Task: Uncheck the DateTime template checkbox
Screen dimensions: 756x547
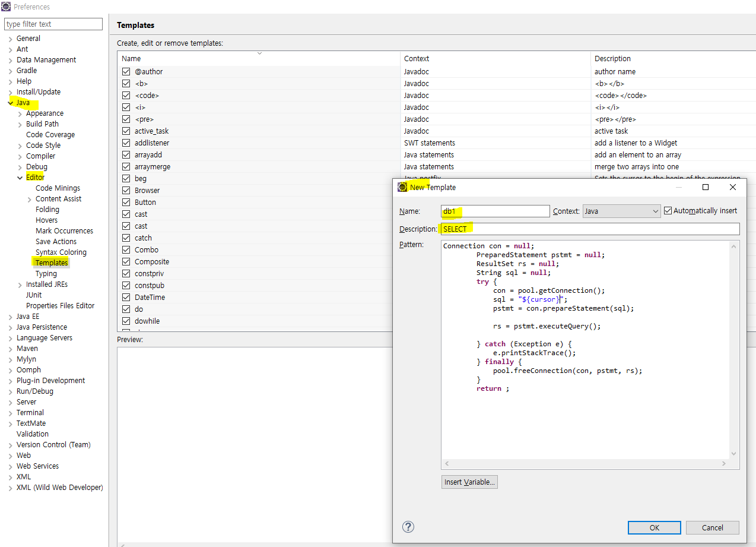Action: click(126, 298)
